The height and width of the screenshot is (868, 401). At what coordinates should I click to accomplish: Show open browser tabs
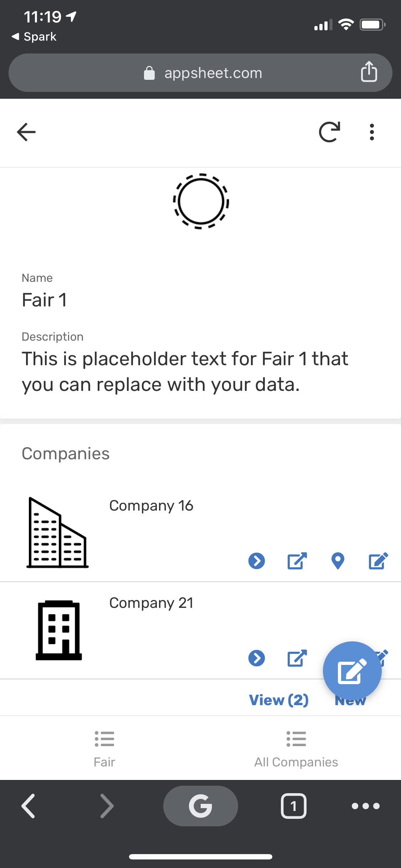click(x=293, y=806)
